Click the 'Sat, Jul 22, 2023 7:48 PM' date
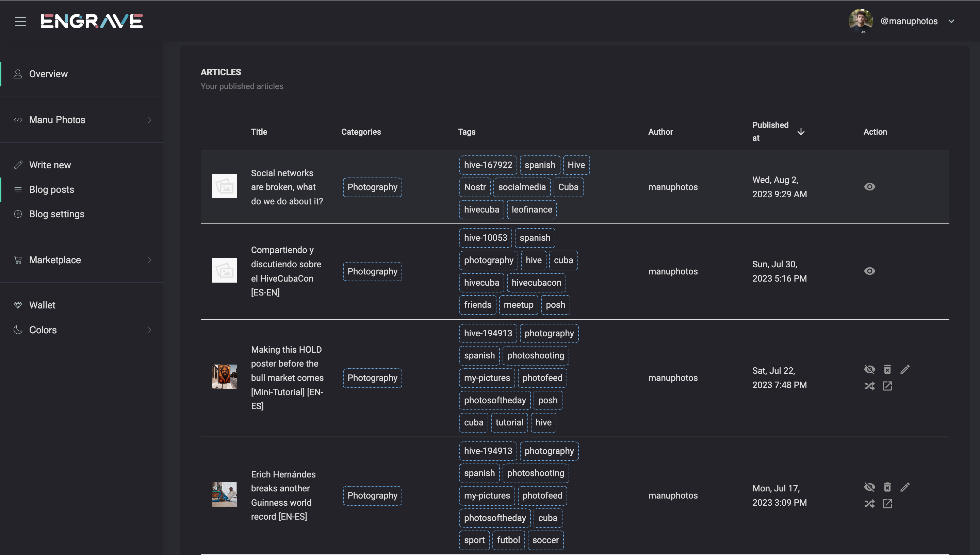The height and width of the screenshot is (555, 980). pos(780,378)
